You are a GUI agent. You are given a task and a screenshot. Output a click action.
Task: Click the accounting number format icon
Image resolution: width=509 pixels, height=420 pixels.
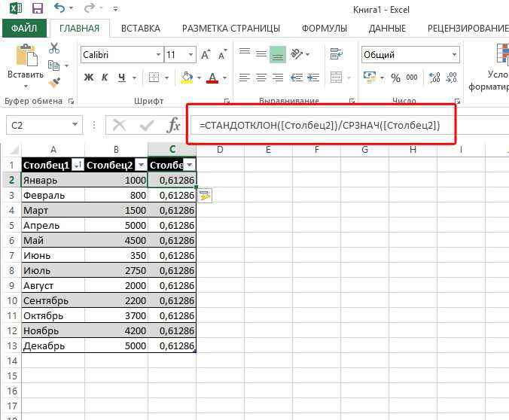pyautogui.click(x=370, y=78)
